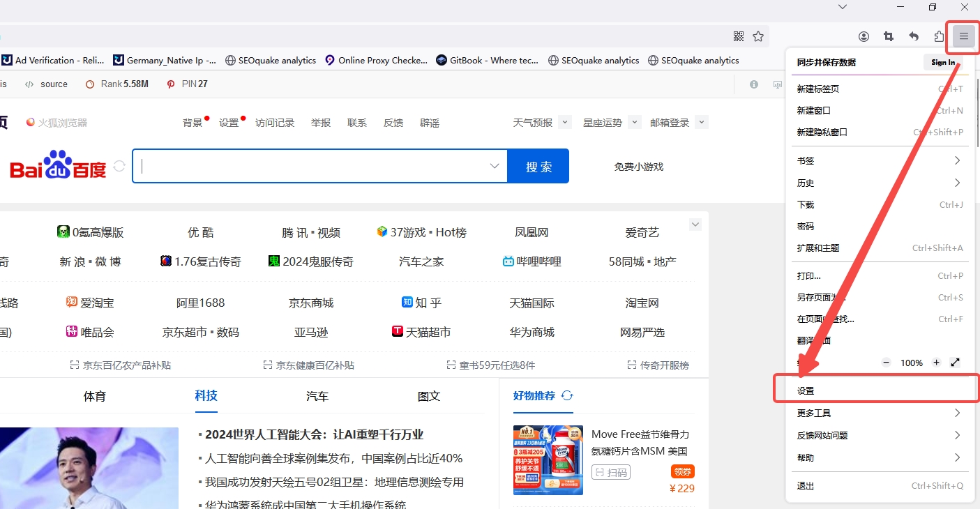Select 新建隐私窗口 menu item
980x509 pixels.
[880, 132]
